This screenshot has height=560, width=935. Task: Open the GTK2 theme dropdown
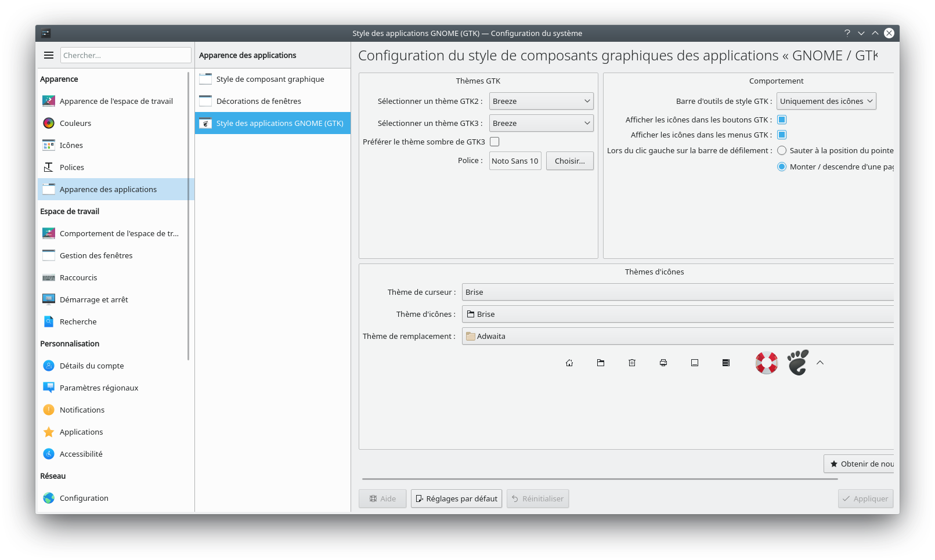pyautogui.click(x=541, y=101)
